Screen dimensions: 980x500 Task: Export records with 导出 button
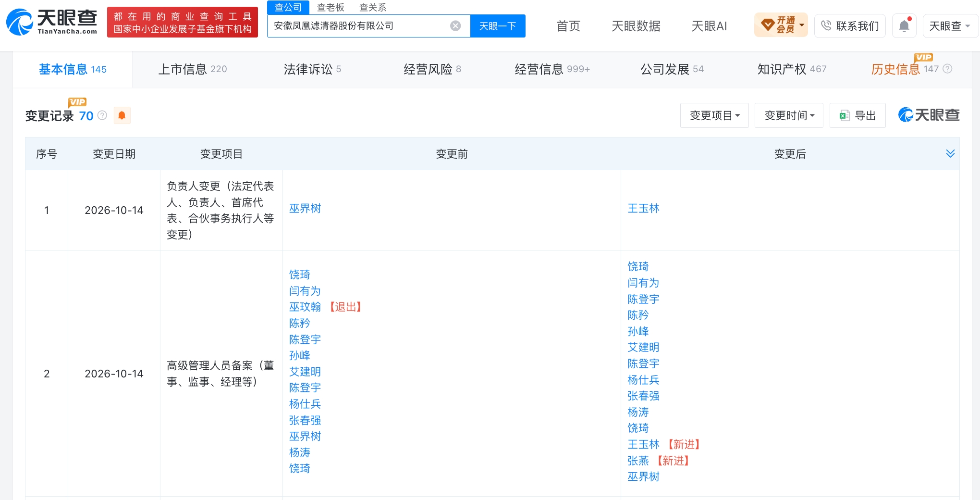pos(857,115)
